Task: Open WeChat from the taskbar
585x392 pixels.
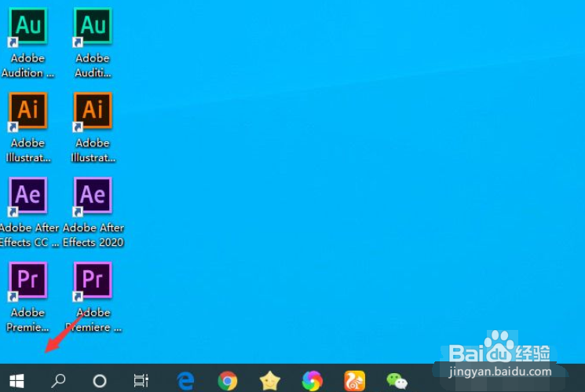Action: (x=397, y=381)
